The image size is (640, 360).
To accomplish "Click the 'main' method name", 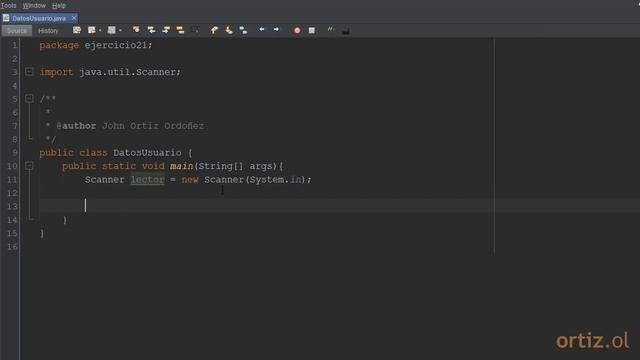I will tap(182, 166).
